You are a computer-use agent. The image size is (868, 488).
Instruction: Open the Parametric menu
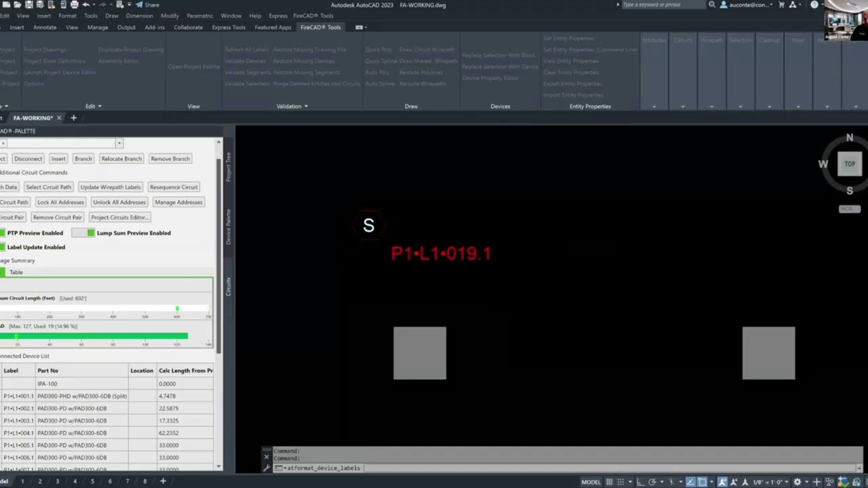pos(200,16)
